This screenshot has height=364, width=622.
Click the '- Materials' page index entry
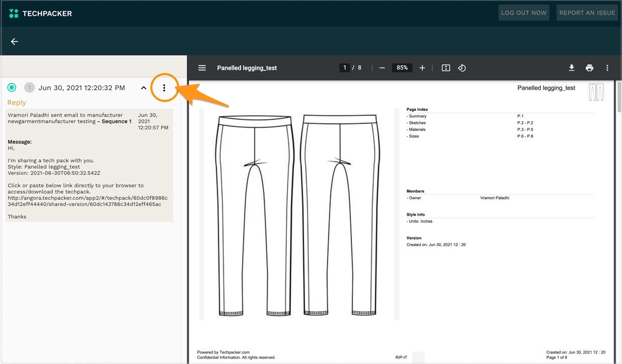(x=416, y=129)
